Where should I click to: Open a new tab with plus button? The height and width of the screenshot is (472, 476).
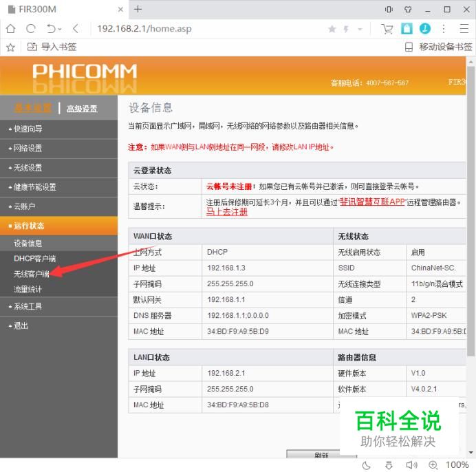(138, 9)
